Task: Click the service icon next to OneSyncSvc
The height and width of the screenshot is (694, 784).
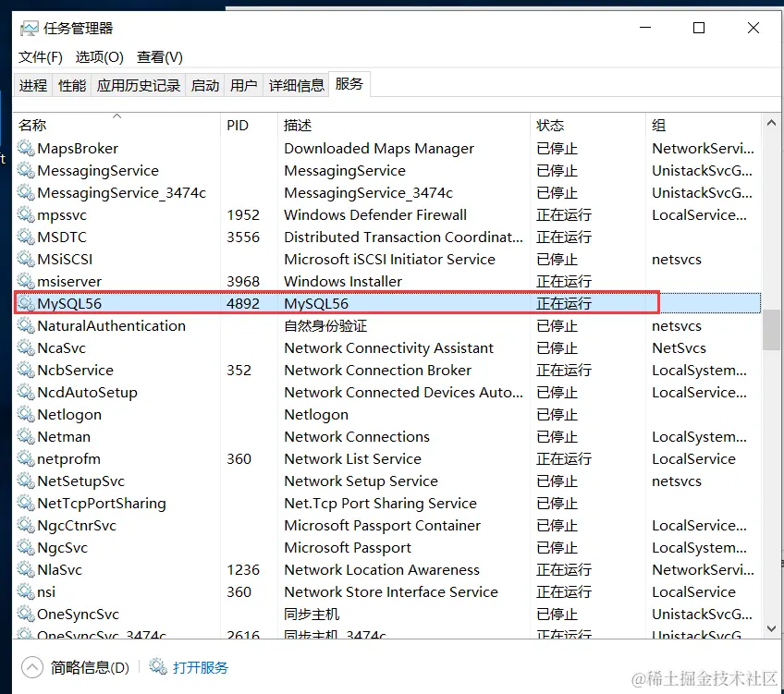Action: click(x=26, y=614)
